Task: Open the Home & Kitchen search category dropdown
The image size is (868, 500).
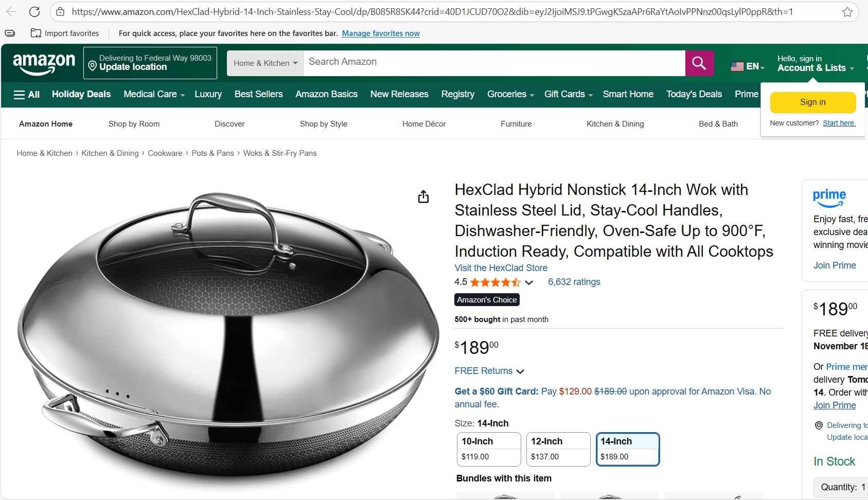Action: click(265, 63)
